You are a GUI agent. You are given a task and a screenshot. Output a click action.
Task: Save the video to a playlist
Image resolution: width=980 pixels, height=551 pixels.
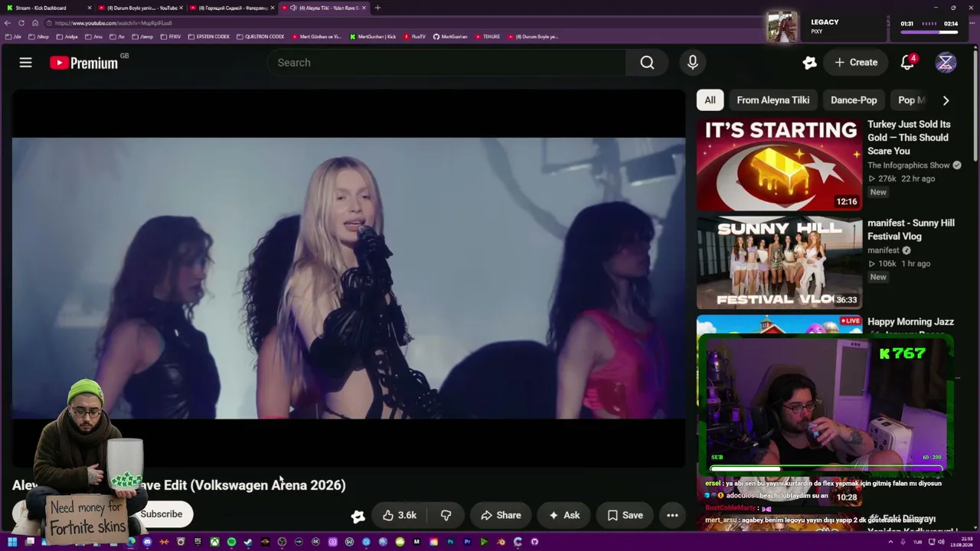[x=625, y=515]
